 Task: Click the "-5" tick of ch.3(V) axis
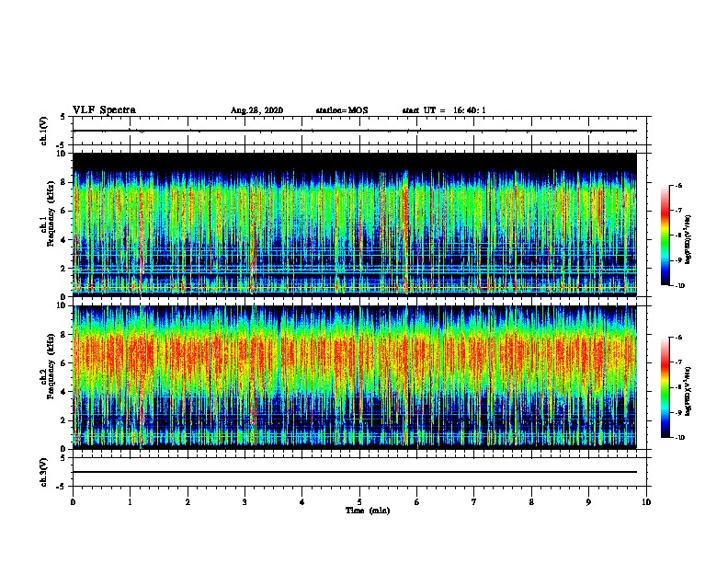[62, 487]
